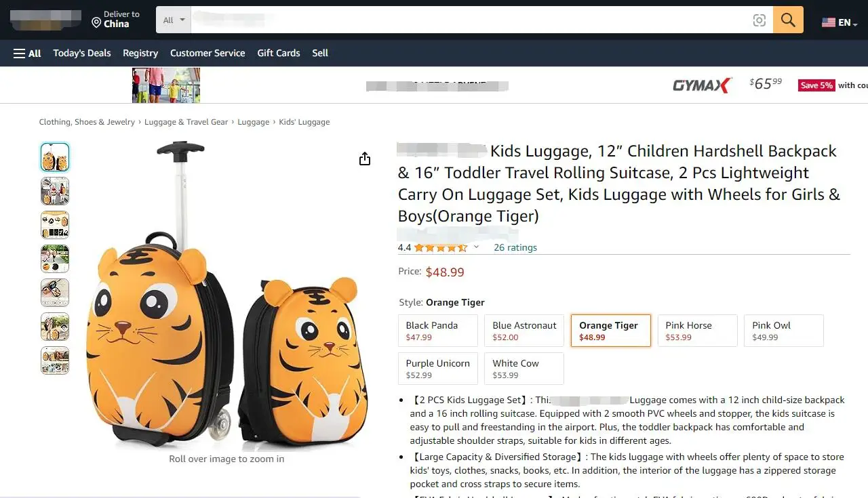Choose the Pink Owl style option
The image size is (868, 498).
point(783,331)
